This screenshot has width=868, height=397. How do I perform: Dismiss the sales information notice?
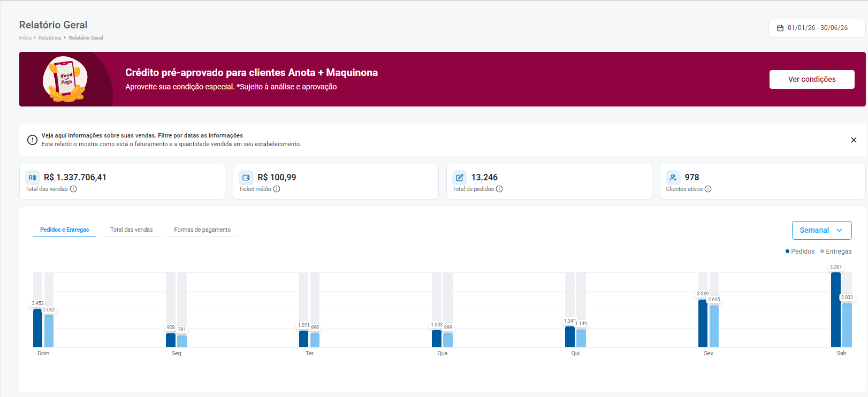click(854, 140)
